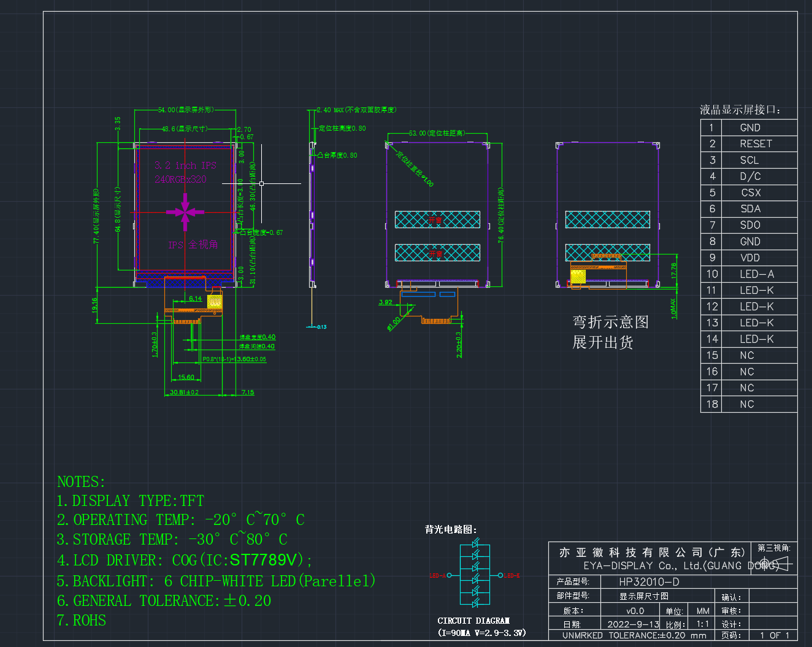Pick the BACKLIGHT 6 CHIP-WHITE LED note
This screenshot has width=812, height=647.
coord(216,581)
